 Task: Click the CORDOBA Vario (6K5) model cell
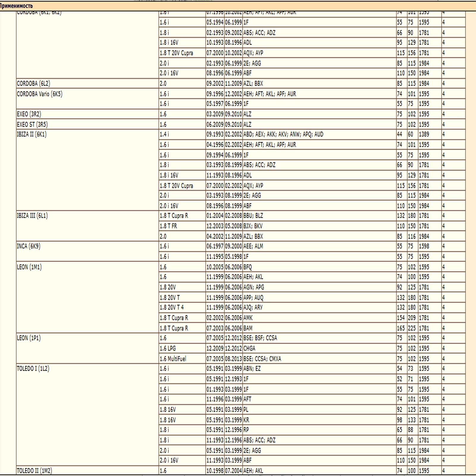[40, 94]
